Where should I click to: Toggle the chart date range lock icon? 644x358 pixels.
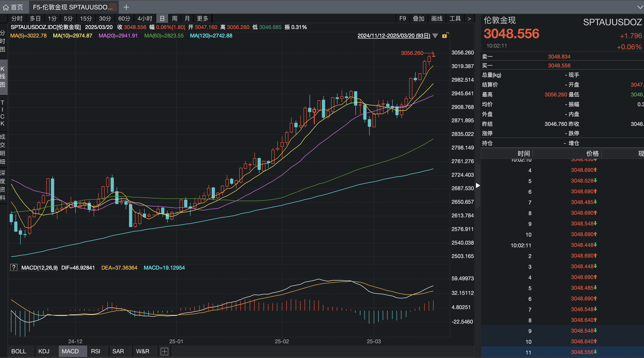tap(445, 35)
